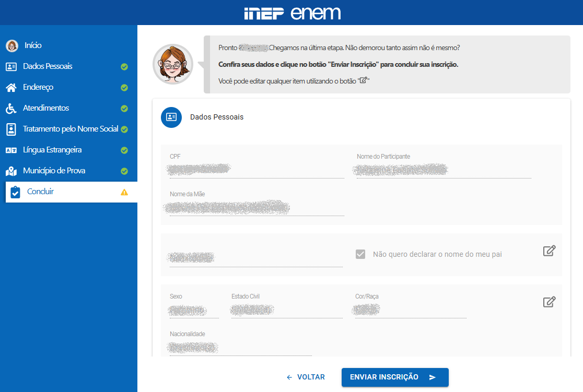Click the Língua Estrangeira translation icon
The height and width of the screenshot is (392, 583).
(x=11, y=150)
